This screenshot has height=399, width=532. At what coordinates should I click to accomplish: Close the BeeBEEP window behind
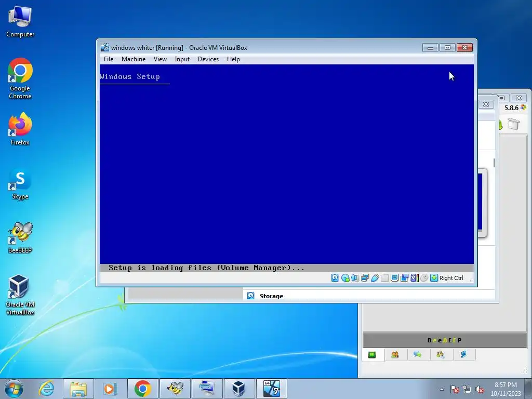click(x=518, y=98)
